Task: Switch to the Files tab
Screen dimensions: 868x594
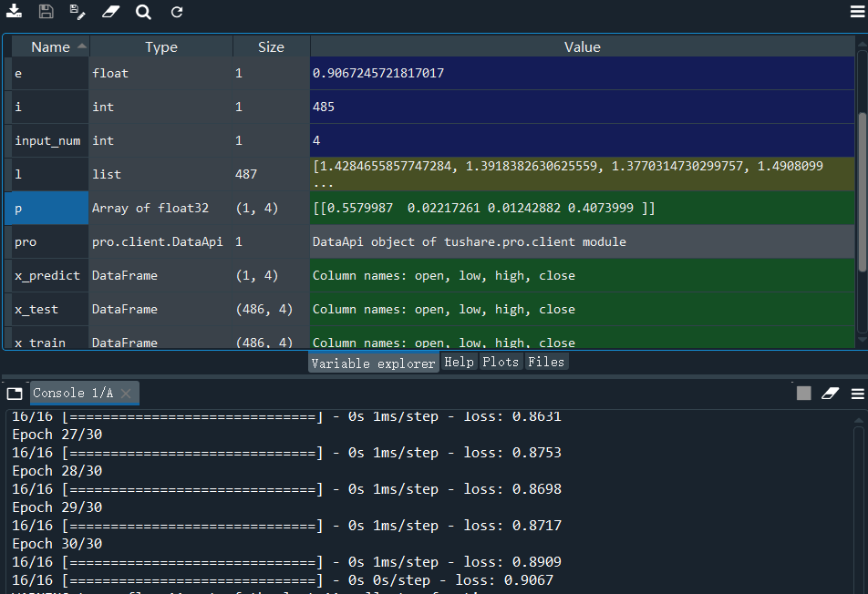Action: [546, 362]
